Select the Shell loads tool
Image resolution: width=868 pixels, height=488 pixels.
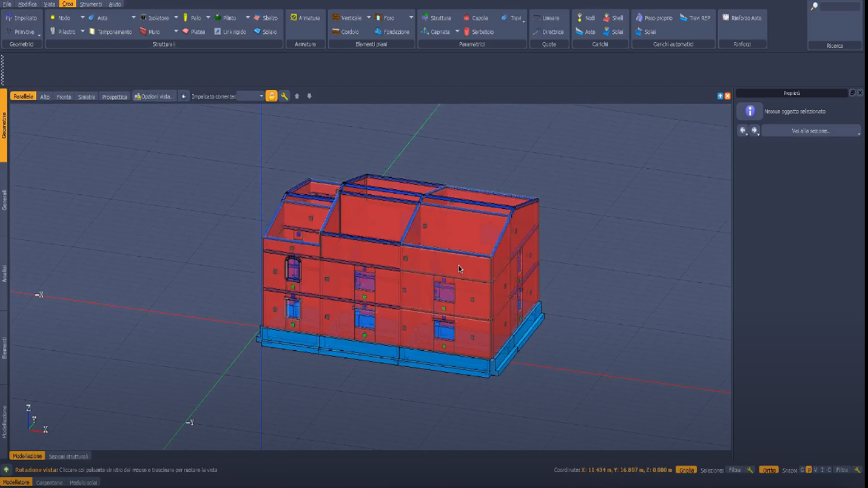[x=613, y=18]
